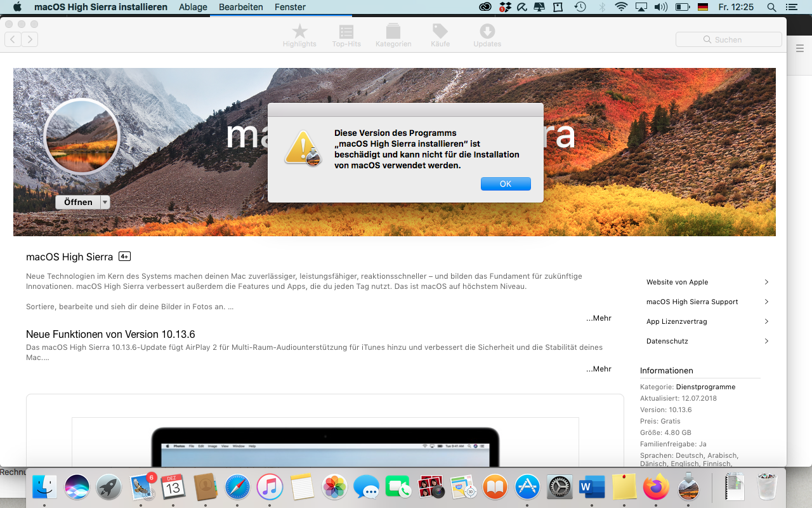Go back with the left arrow button

(13, 39)
